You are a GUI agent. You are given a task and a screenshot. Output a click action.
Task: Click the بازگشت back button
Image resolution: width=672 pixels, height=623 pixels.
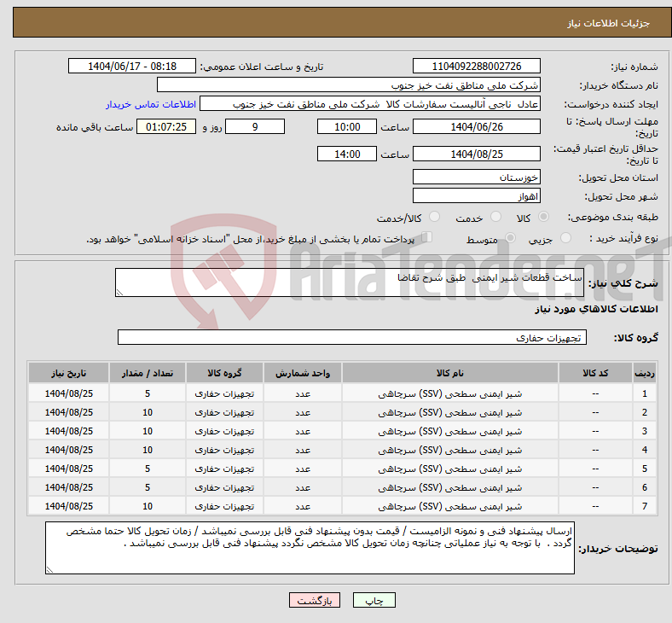pos(314,600)
